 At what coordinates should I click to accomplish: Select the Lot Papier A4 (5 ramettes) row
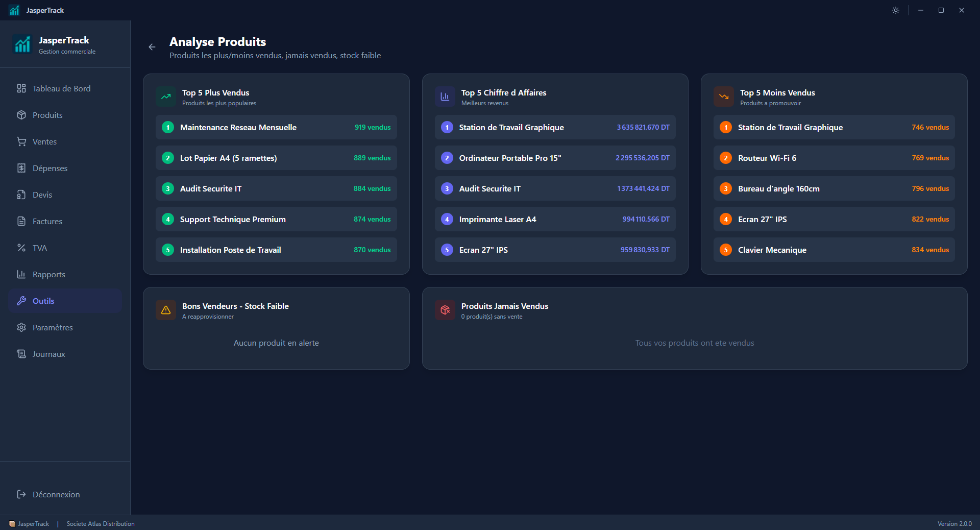coord(276,158)
